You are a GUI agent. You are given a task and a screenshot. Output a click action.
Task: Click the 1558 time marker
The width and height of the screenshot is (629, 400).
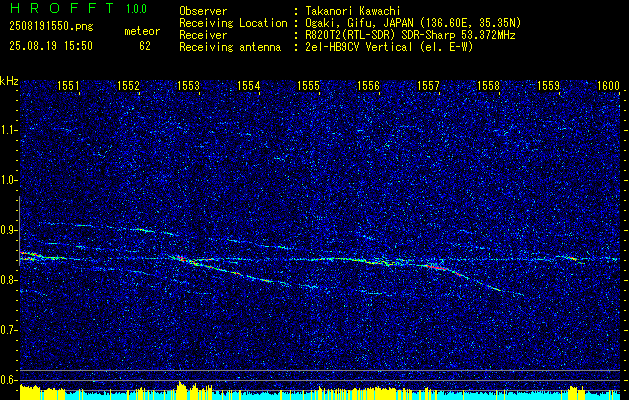pyautogui.click(x=489, y=85)
